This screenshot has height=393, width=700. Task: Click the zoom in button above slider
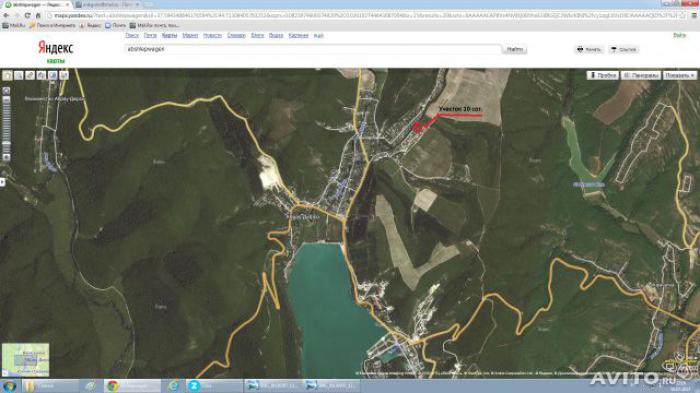[x=6, y=91]
